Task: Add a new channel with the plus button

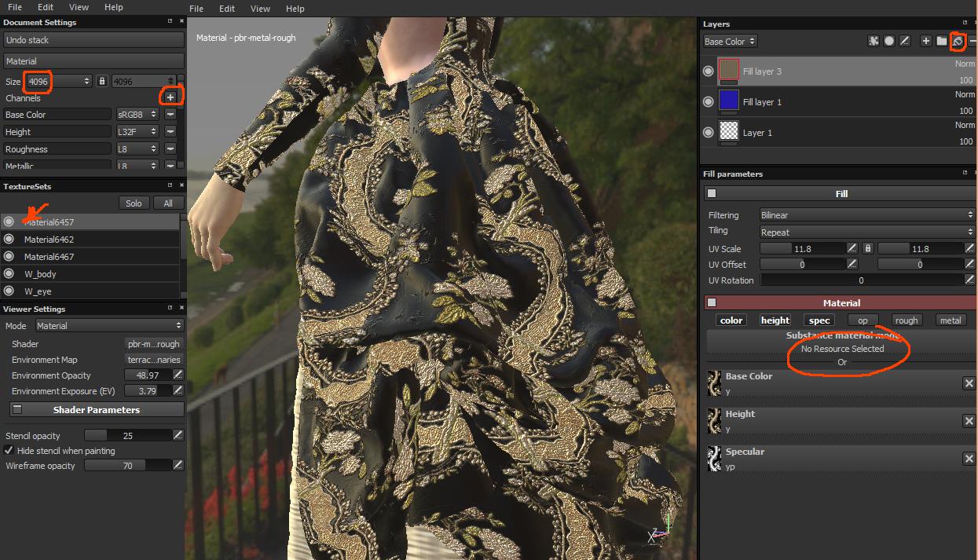Action: [x=170, y=97]
